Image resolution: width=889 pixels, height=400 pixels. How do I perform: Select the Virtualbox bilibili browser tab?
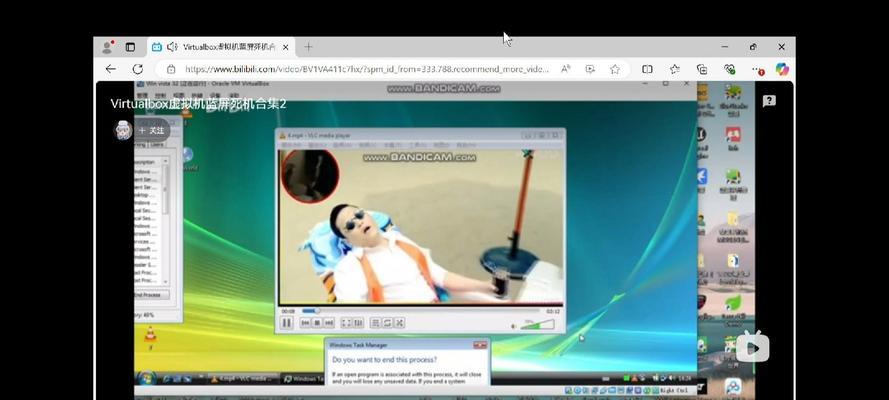tap(221, 47)
